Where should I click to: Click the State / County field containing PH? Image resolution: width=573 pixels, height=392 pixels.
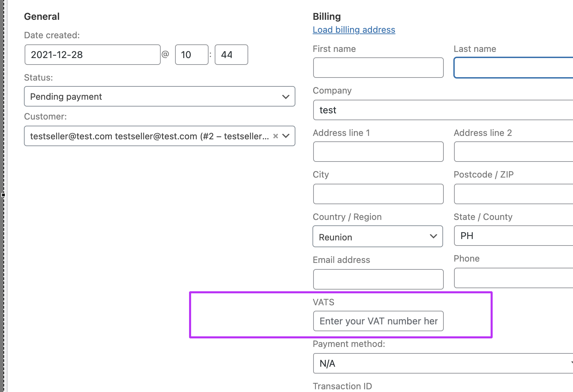[513, 236]
